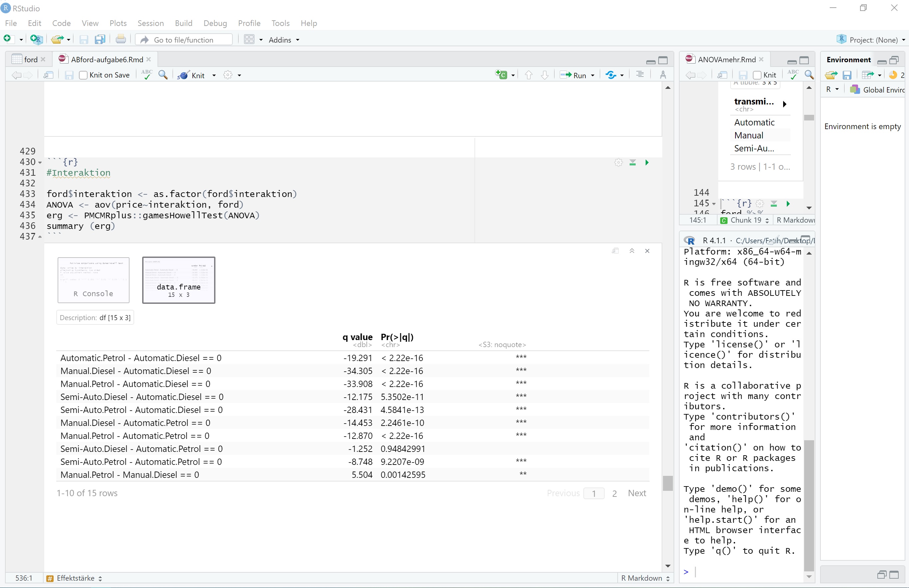The height and width of the screenshot is (588, 909).
Task: Run current chunk with green play arrow
Action: 647,163
